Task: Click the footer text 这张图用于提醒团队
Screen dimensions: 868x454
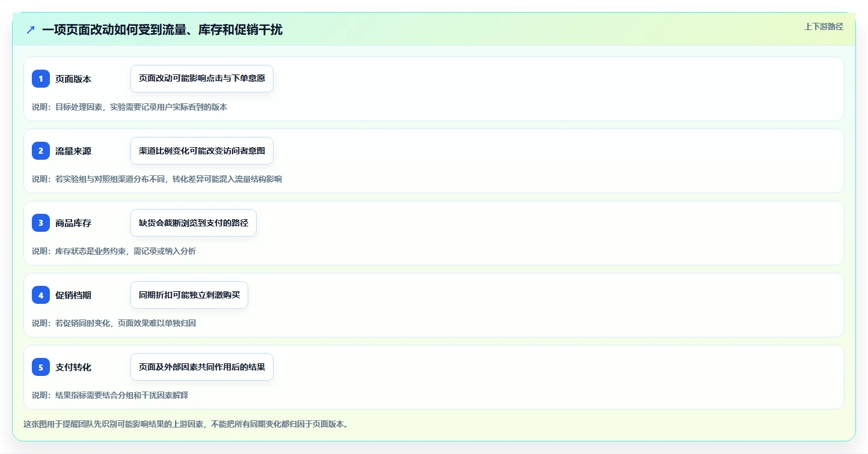Action: (186, 424)
